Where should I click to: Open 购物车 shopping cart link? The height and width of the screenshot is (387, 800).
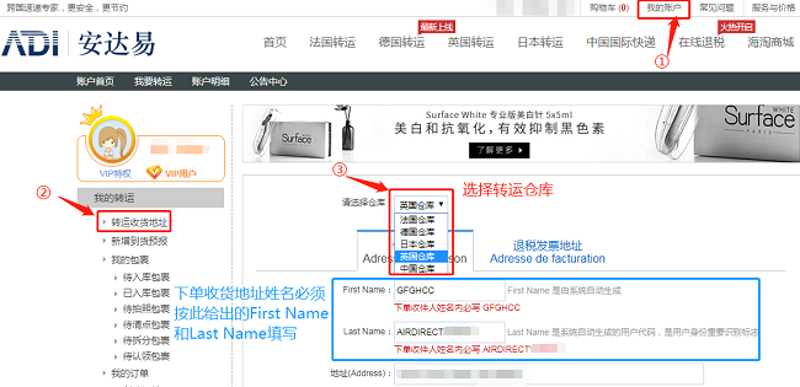click(609, 8)
